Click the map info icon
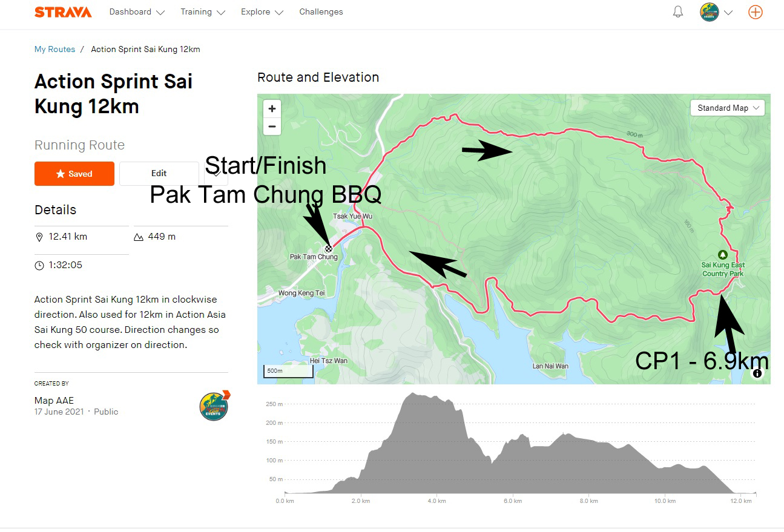The height and width of the screenshot is (532, 784). tap(757, 373)
